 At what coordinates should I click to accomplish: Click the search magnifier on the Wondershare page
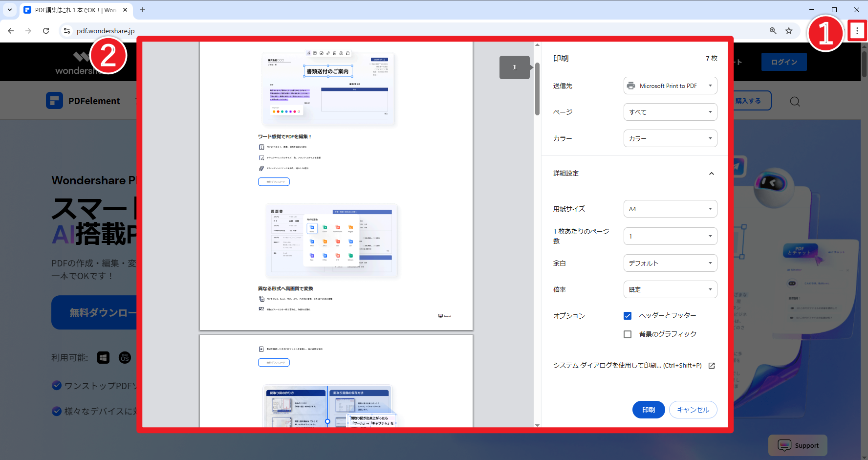click(795, 101)
